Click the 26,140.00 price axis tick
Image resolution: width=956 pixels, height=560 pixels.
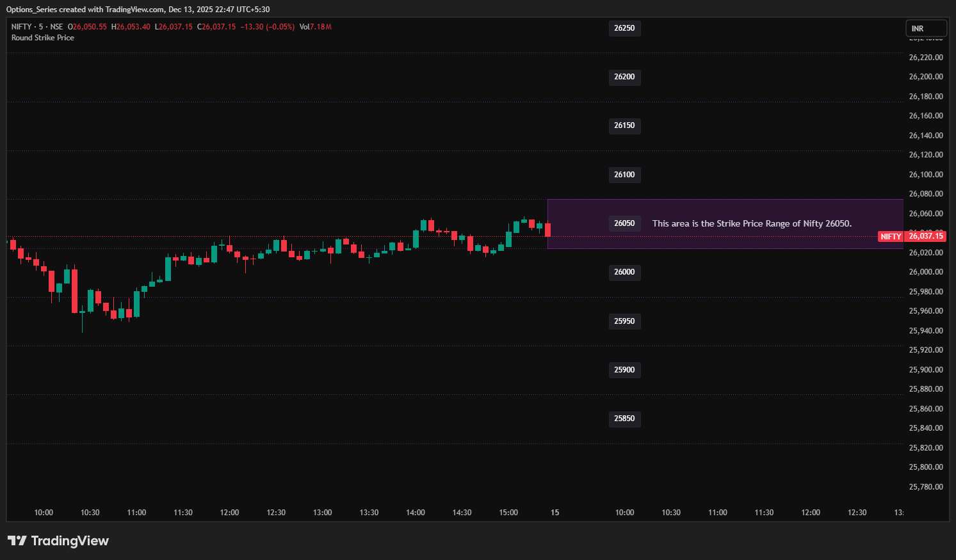(x=926, y=136)
